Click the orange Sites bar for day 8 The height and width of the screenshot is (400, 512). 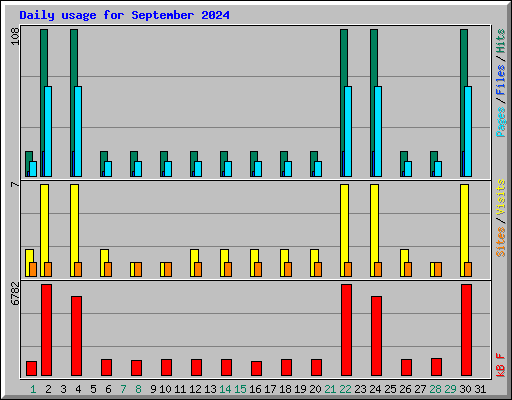pos(138,269)
